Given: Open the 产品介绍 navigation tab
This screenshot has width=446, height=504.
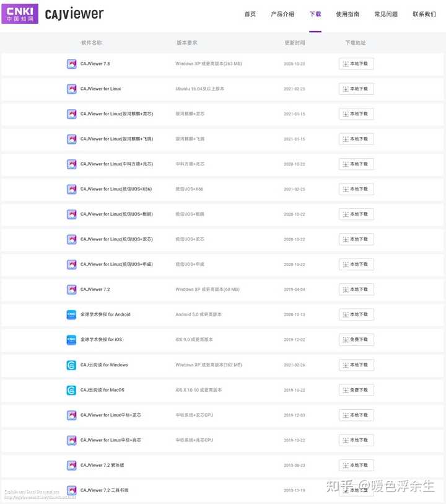Looking at the screenshot, I should tap(282, 14).
